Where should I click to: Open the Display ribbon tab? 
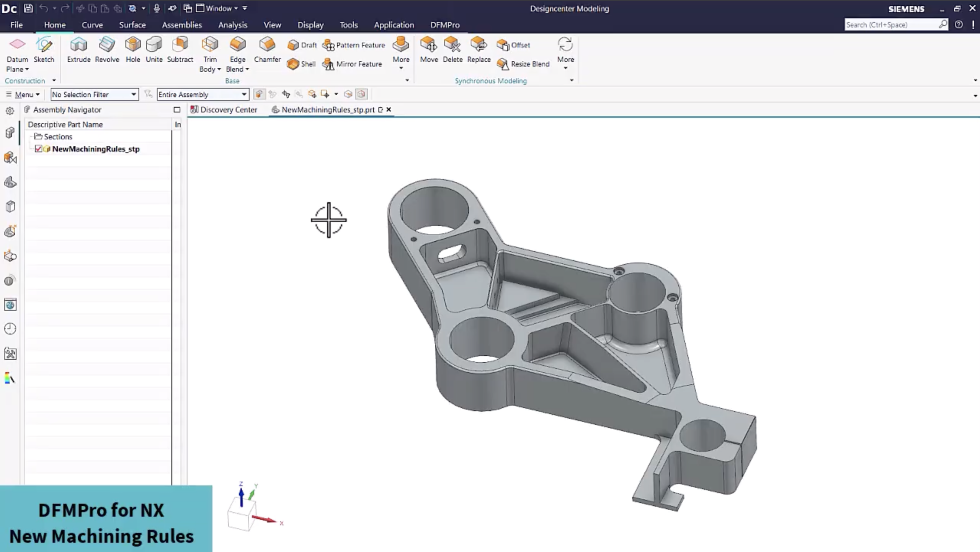[x=310, y=25]
